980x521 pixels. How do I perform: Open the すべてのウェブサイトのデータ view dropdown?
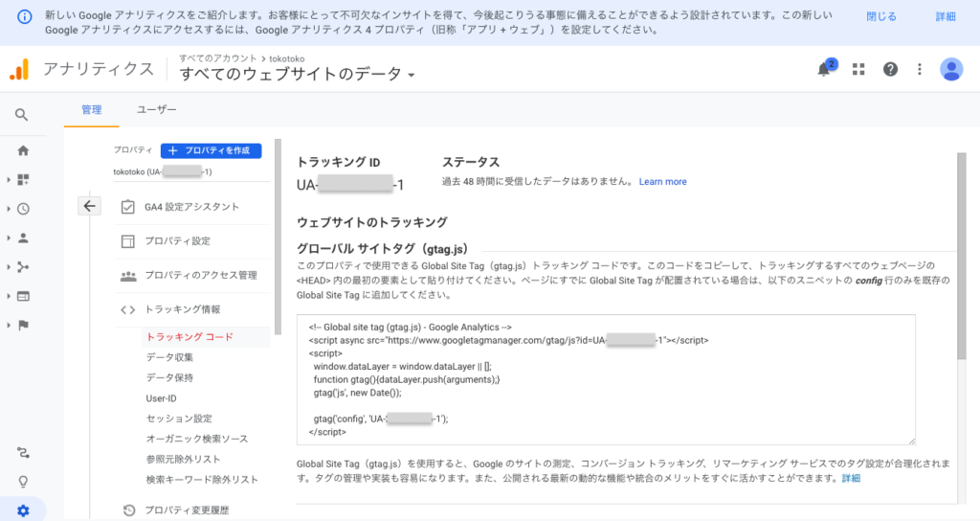297,74
